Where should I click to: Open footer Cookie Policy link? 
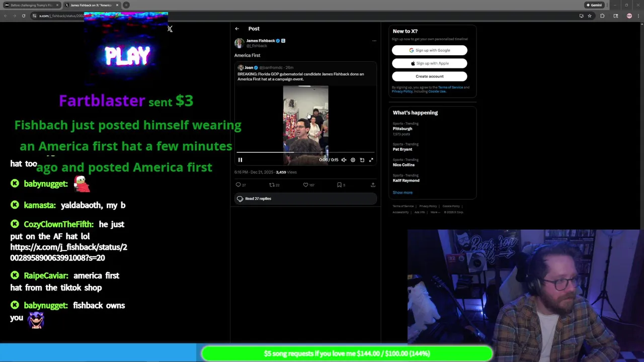click(x=451, y=206)
